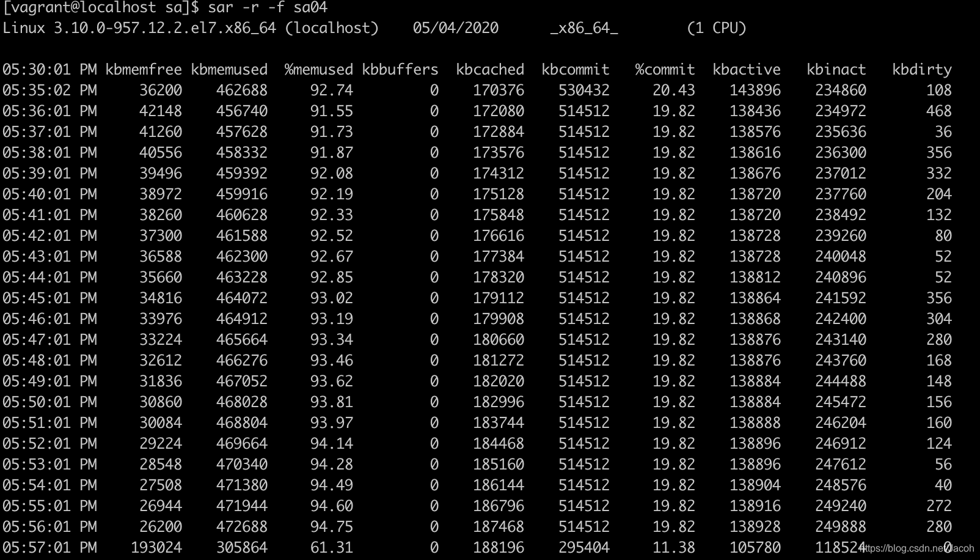This screenshot has height=560, width=980.
Task: Click %memused value 92.74
Action: tap(332, 90)
